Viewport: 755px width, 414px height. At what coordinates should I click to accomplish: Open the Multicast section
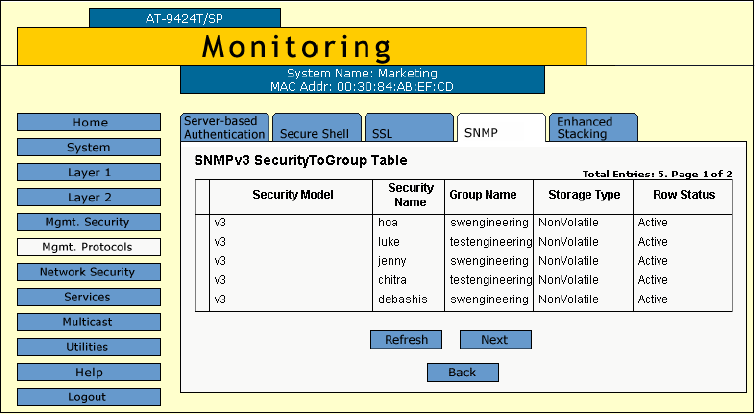coord(89,323)
